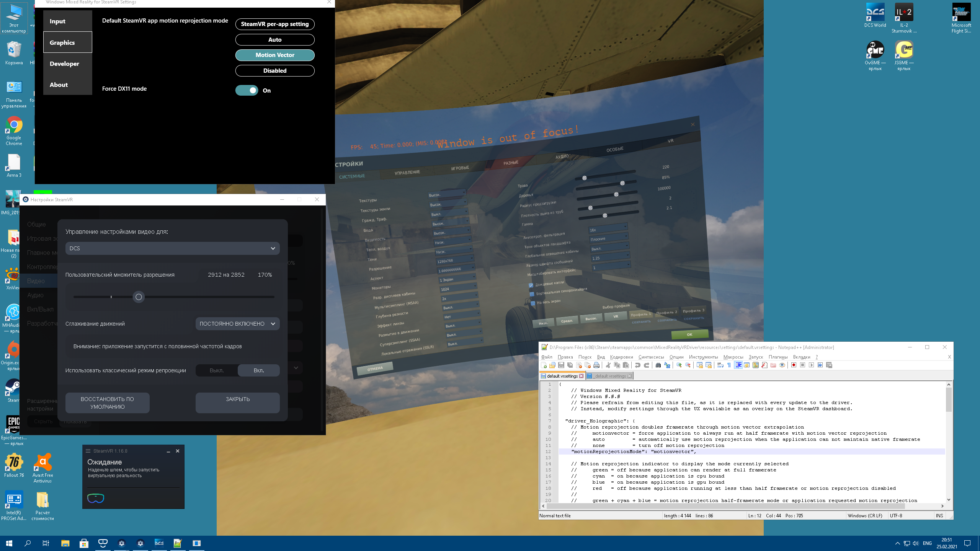Click the New file icon in Notepad++ toolbar
The image size is (980, 551).
click(544, 365)
